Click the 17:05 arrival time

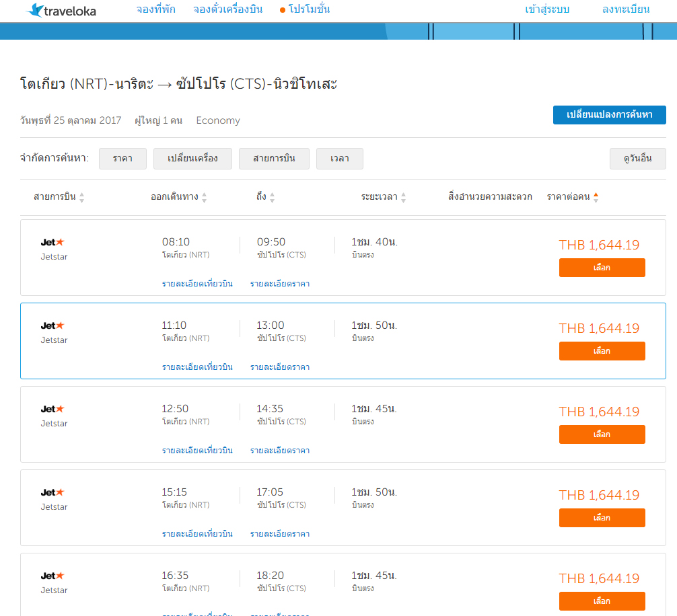click(270, 492)
